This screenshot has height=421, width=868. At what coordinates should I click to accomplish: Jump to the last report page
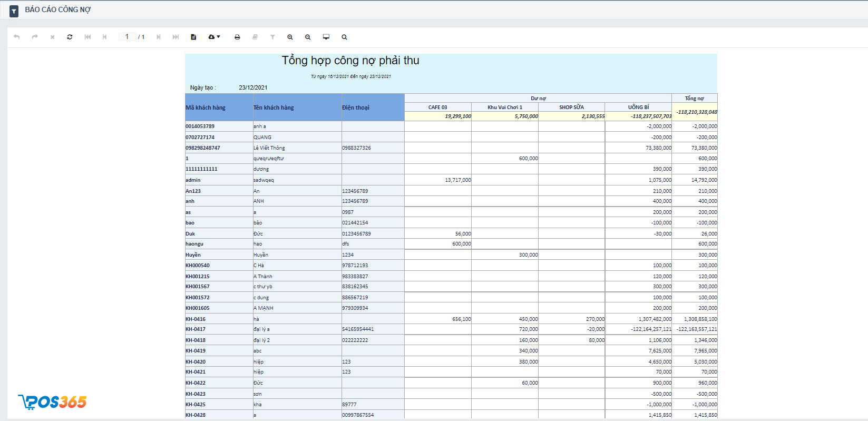(x=175, y=37)
